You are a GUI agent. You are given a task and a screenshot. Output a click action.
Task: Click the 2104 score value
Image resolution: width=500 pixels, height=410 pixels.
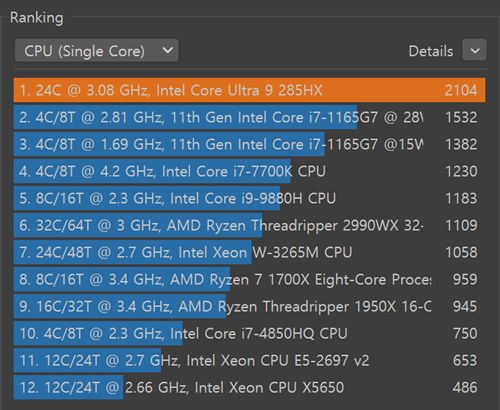461,90
